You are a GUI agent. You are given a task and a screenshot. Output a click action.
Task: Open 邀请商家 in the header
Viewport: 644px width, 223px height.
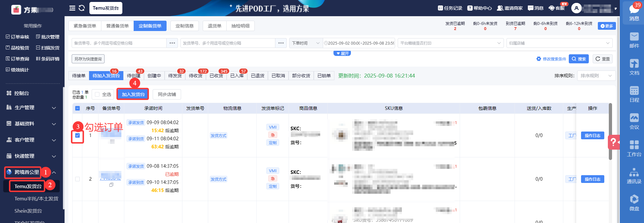pyautogui.click(x=510, y=8)
